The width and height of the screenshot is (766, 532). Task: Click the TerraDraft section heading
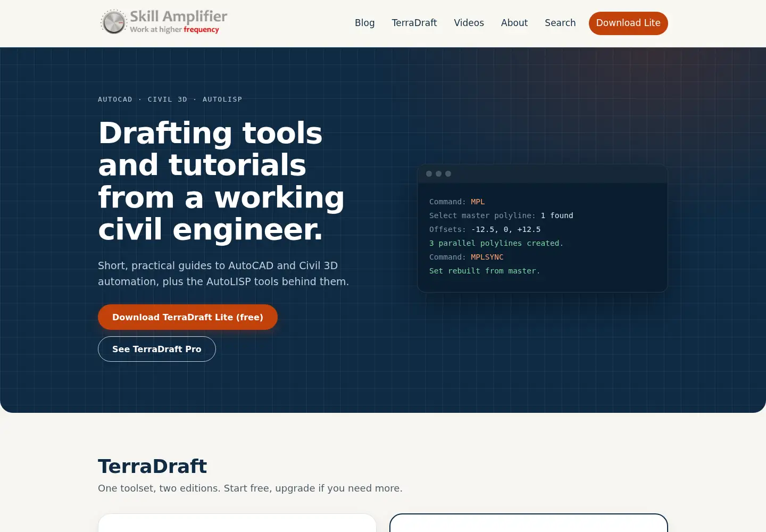pyautogui.click(x=153, y=466)
